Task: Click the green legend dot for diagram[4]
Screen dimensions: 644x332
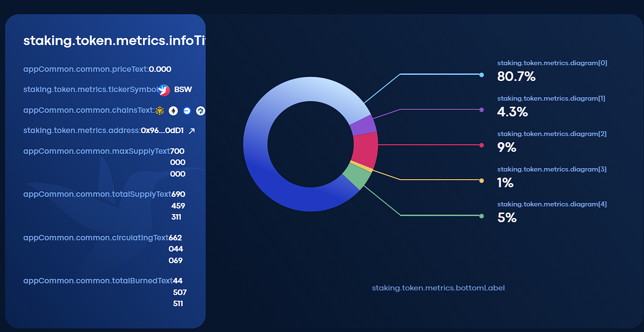Action: pos(481,216)
